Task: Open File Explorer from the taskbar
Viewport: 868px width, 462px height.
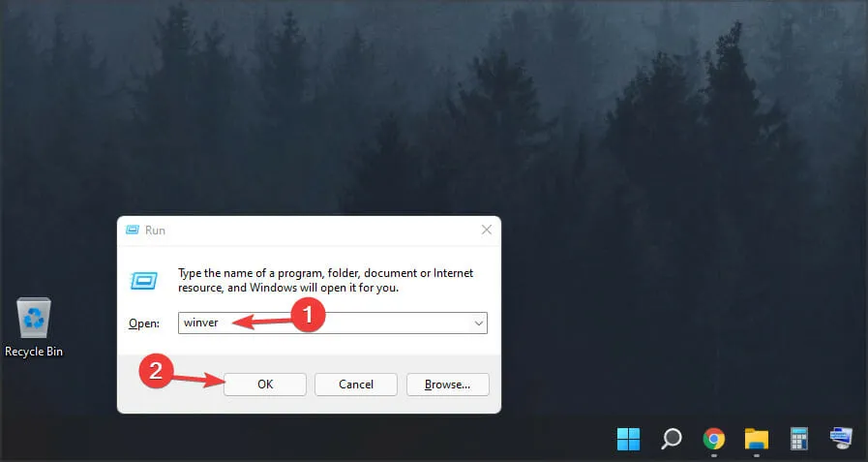Action: pyautogui.click(x=756, y=439)
